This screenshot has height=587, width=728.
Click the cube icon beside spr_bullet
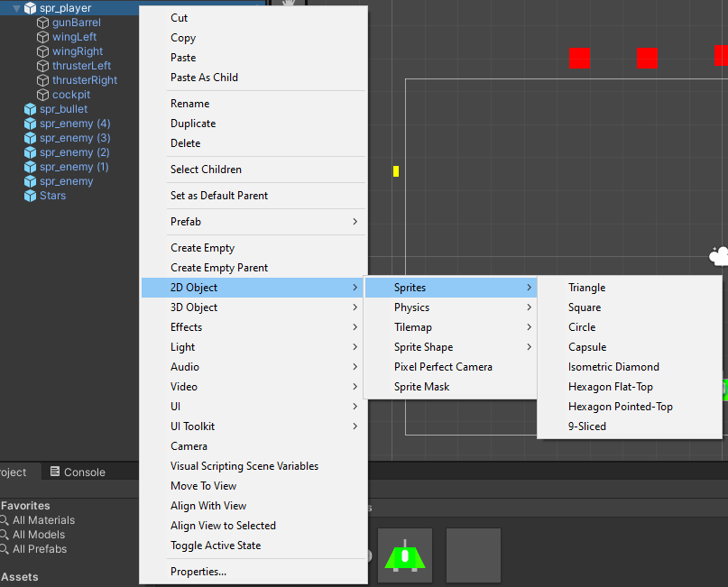(31, 109)
